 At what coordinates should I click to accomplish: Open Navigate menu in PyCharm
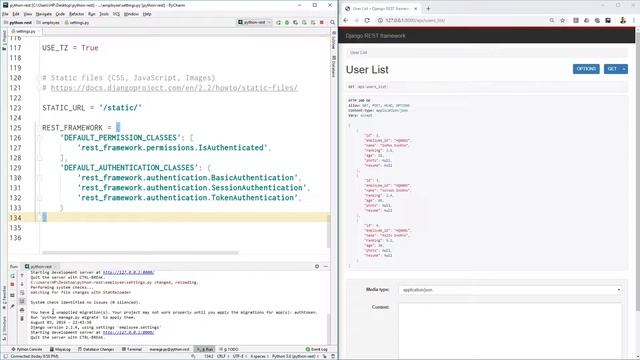coord(44,14)
